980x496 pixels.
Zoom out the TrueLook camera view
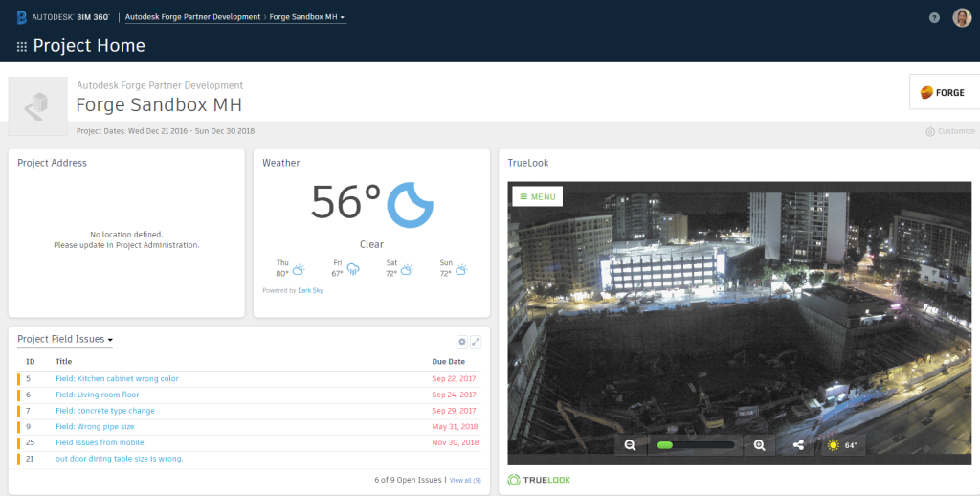pos(630,445)
